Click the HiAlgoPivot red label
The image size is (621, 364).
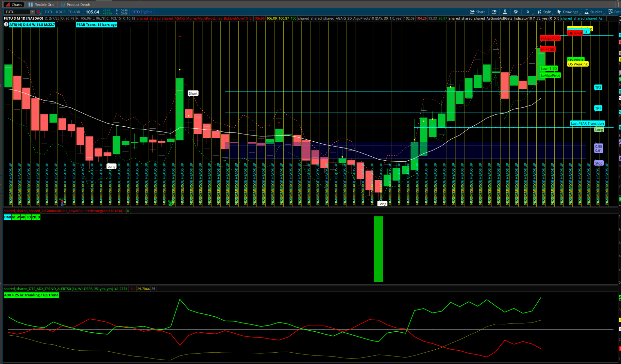550,39
